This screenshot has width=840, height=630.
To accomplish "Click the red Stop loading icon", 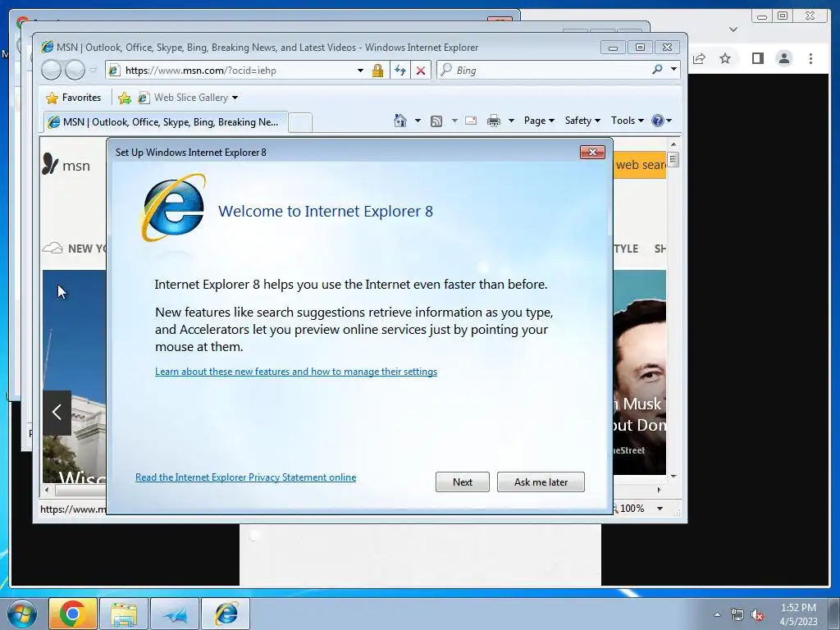I will point(421,71).
